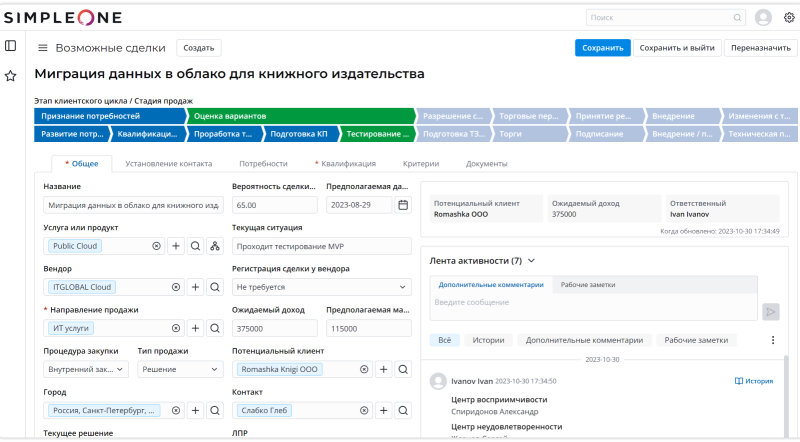
Task: Add new item to Услуга или продукт
Action: point(176,246)
